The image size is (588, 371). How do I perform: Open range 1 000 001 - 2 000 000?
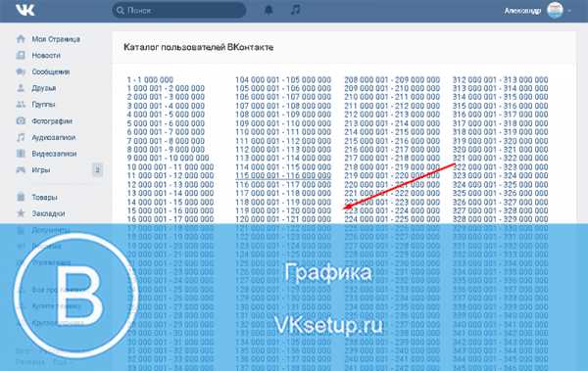pyautogui.click(x=166, y=88)
